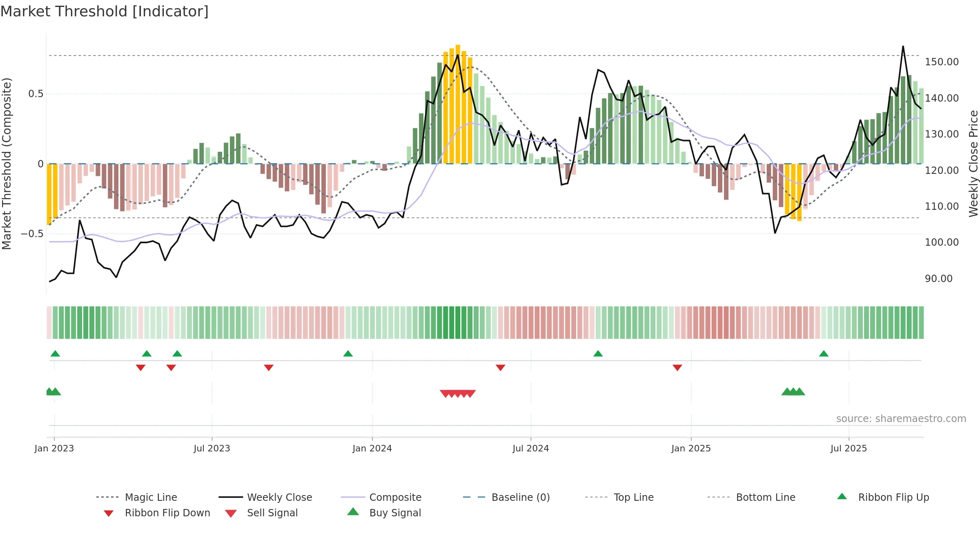Toggle the Buy Signal legend entry
Screen dimensions: 980x551
(x=384, y=513)
